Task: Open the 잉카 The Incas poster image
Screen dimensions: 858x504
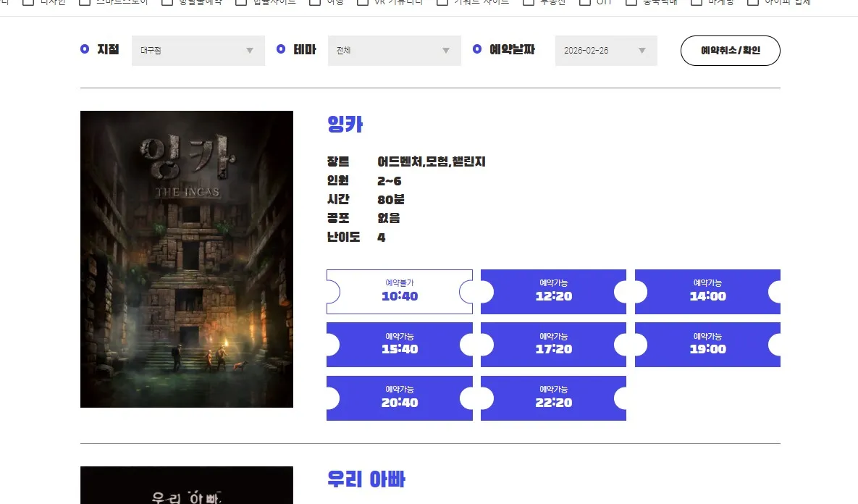Action: (x=186, y=259)
